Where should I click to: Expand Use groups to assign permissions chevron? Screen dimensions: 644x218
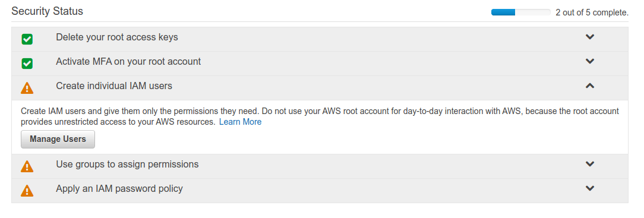coord(590,164)
